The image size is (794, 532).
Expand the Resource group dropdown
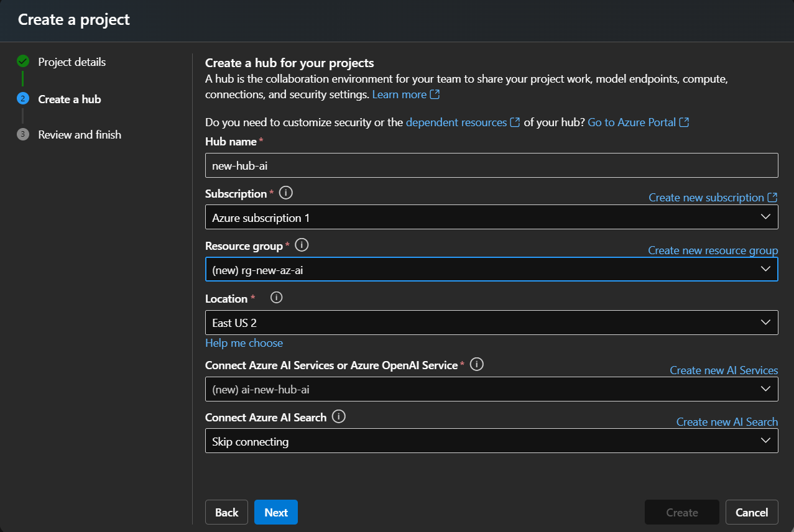(491, 269)
